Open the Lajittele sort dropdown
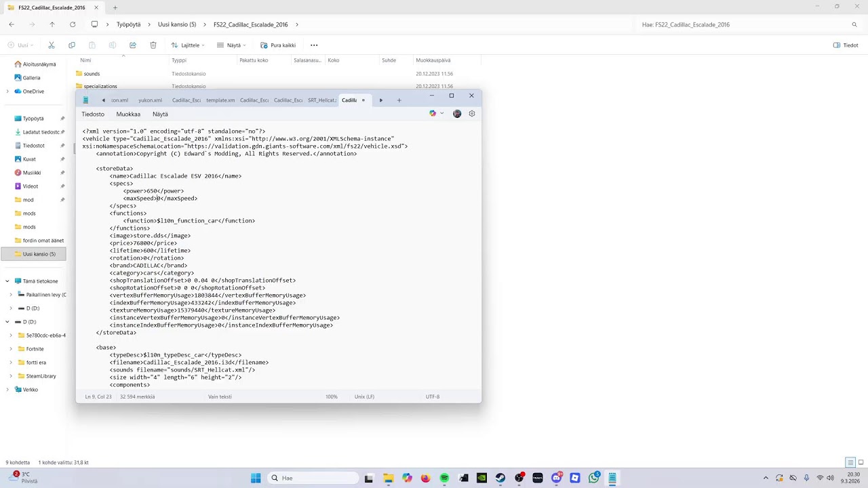The image size is (868, 488). [x=187, y=45]
